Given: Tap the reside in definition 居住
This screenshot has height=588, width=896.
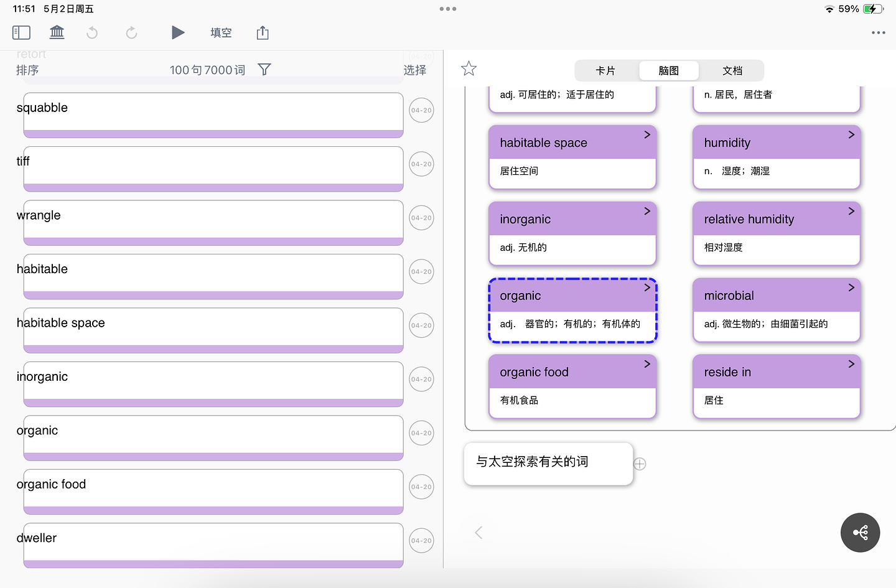Looking at the screenshot, I should pos(714,401).
